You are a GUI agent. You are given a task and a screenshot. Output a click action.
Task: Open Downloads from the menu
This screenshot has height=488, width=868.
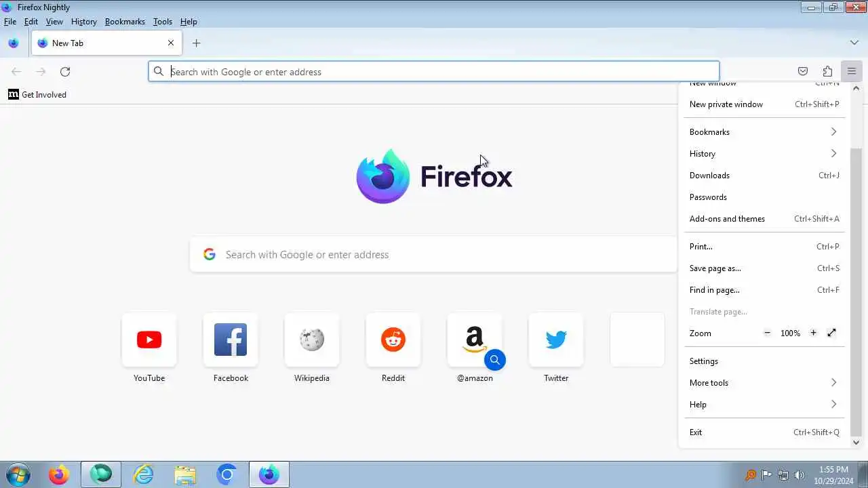click(764, 176)
